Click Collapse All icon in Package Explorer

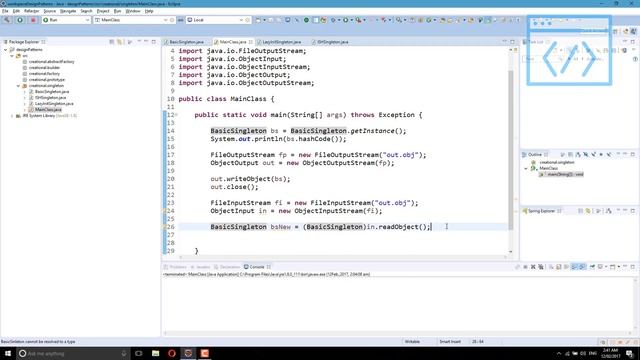coord(112,42)
